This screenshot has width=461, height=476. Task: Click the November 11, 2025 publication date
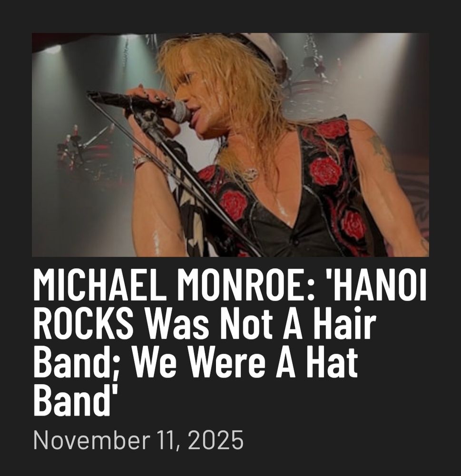138,439
